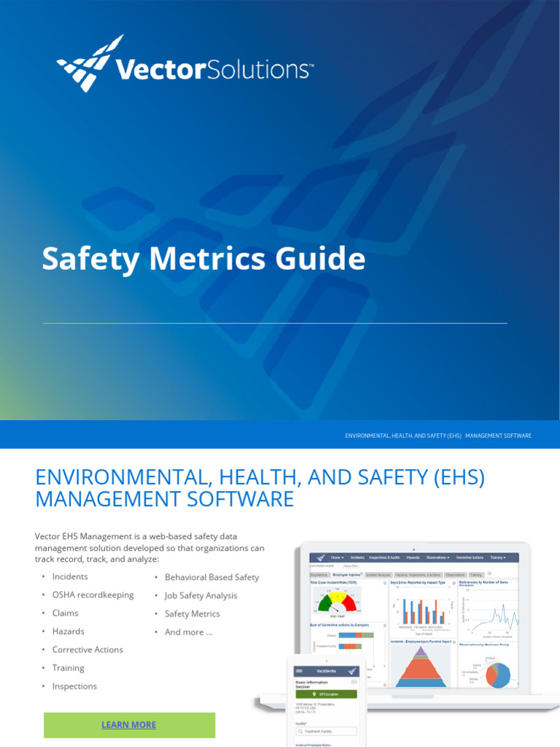Click the logo icon in the laptop dashboard navbar
Screen dimensions: 560x747
(x=321, y=557)
